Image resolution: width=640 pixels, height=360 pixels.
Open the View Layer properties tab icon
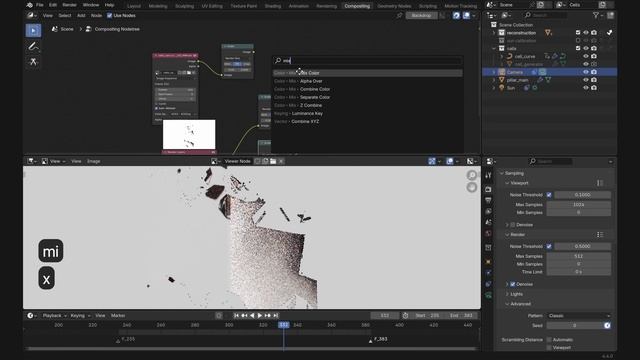point(489,211)
